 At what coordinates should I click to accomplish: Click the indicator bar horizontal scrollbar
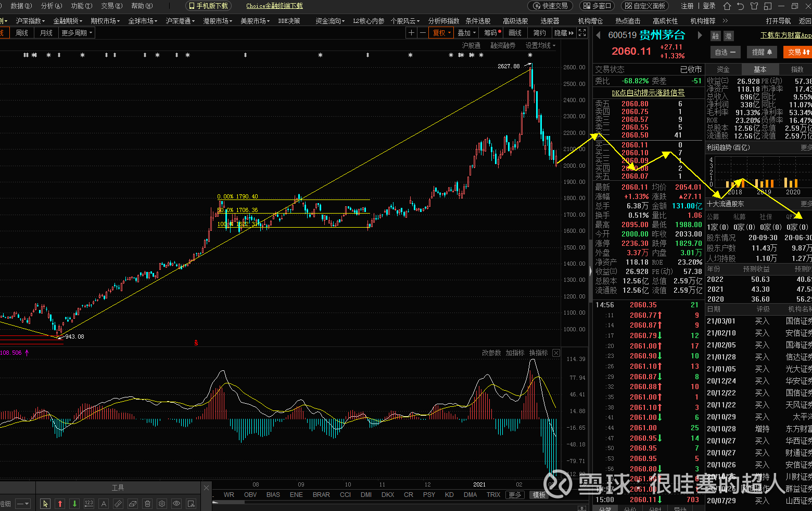click(229, 502)
